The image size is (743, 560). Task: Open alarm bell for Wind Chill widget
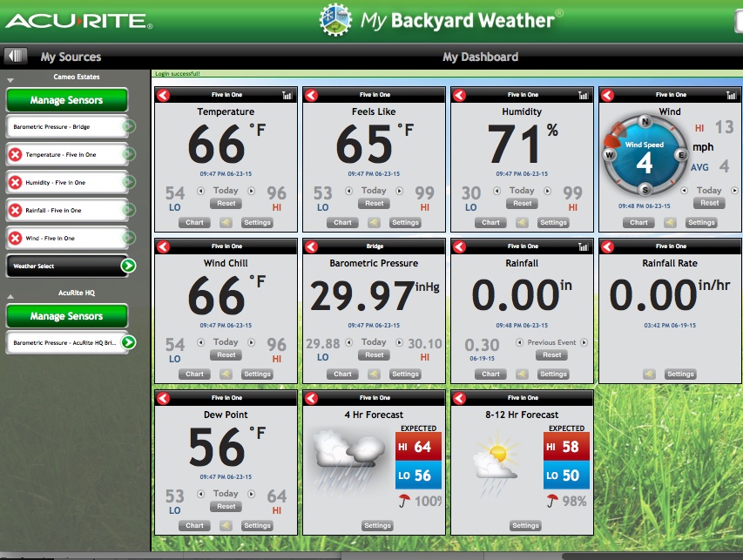click(x=226, y=374)
